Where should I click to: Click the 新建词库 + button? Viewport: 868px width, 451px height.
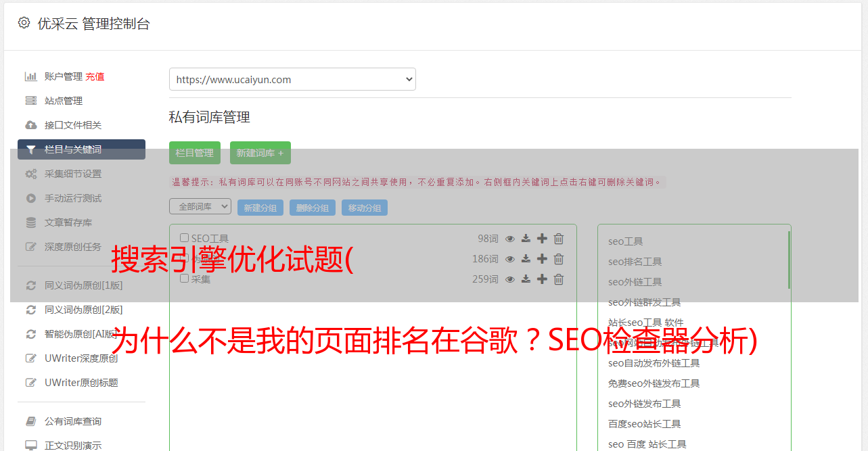(x=260, y=153)
